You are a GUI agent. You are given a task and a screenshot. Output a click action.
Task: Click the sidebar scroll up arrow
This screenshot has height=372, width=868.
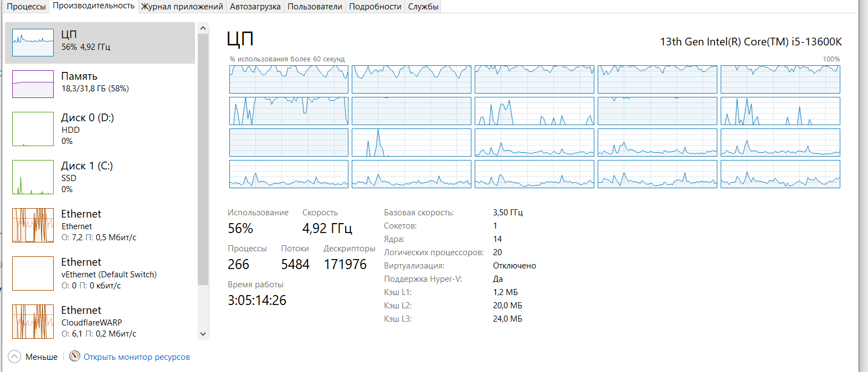click(203, 28)
